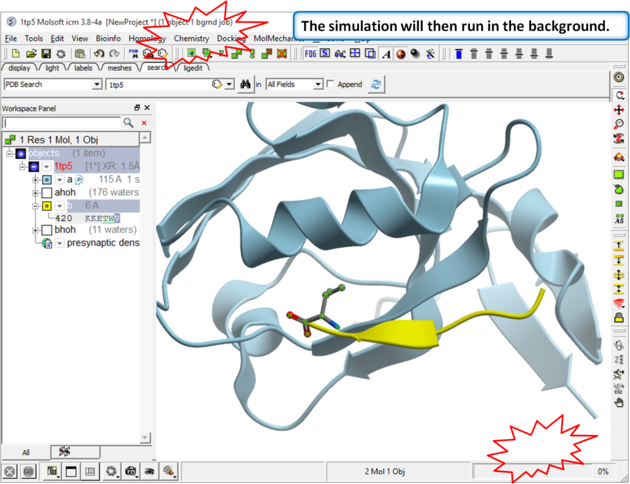Click the magnifier in the Workspace Panel
This screenshot has height=484, width=630.
tap(130, 122)
